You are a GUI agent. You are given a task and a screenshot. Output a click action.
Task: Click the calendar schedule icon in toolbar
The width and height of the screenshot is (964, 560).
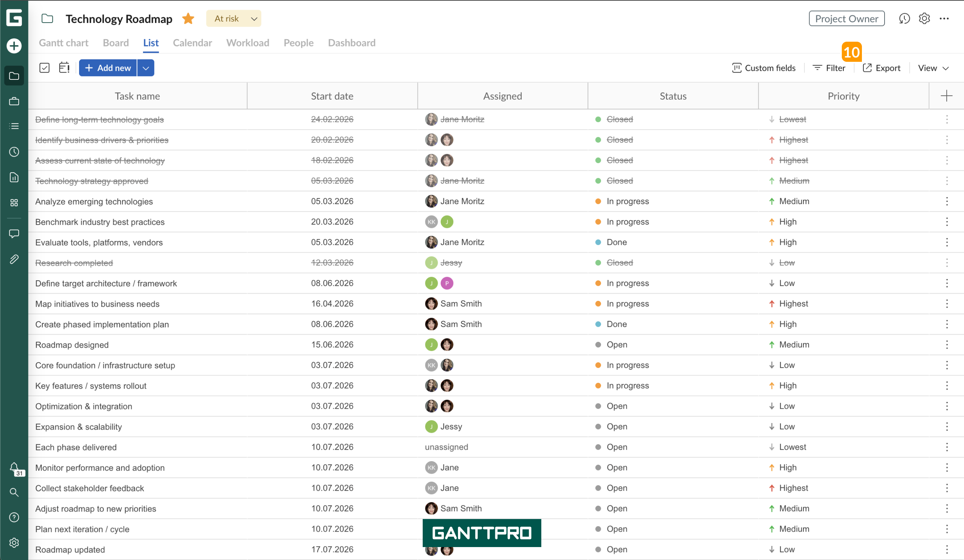(x=64, y=68)
